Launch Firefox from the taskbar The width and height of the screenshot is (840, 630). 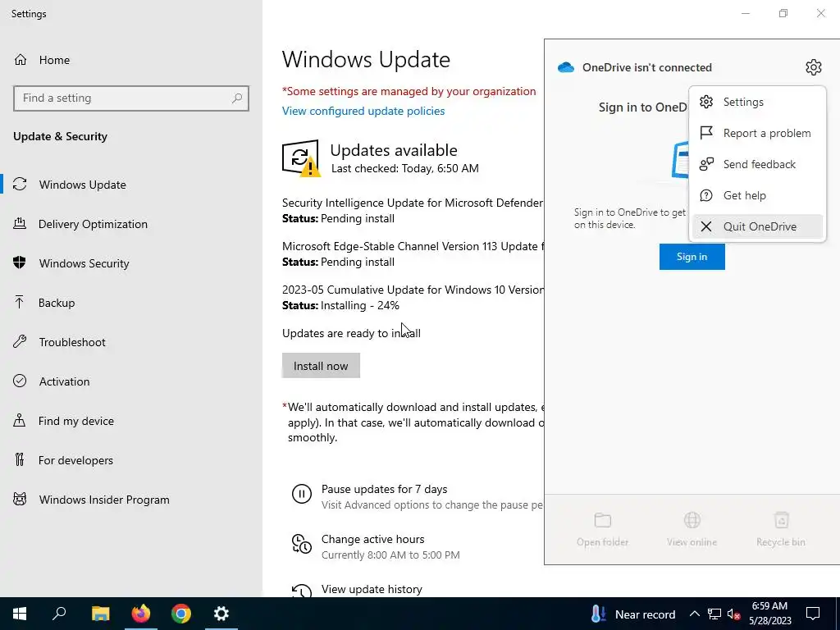[x=141, y=614]
